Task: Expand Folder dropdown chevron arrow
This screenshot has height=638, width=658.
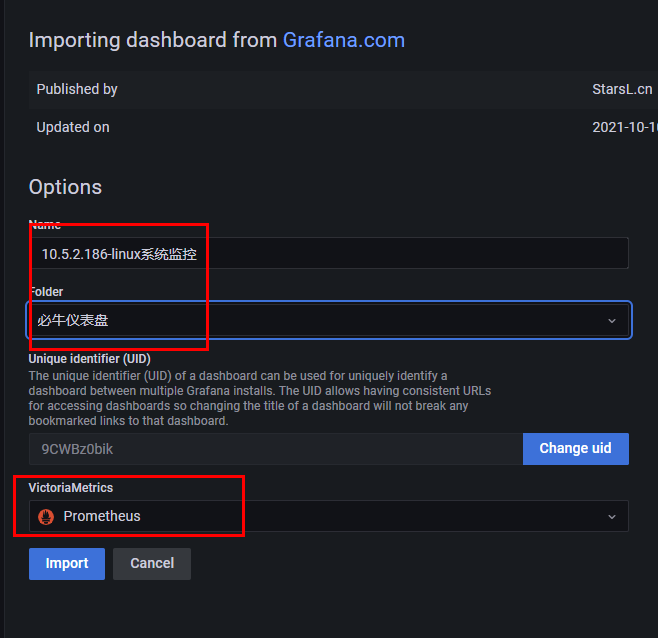Action: 612,321
